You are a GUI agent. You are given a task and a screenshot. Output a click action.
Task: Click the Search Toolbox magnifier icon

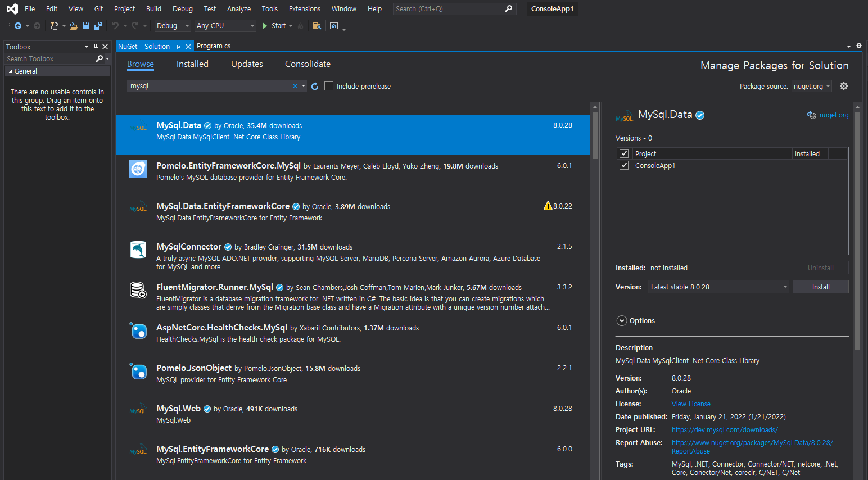pyautogui.click(x=100, y=58)
